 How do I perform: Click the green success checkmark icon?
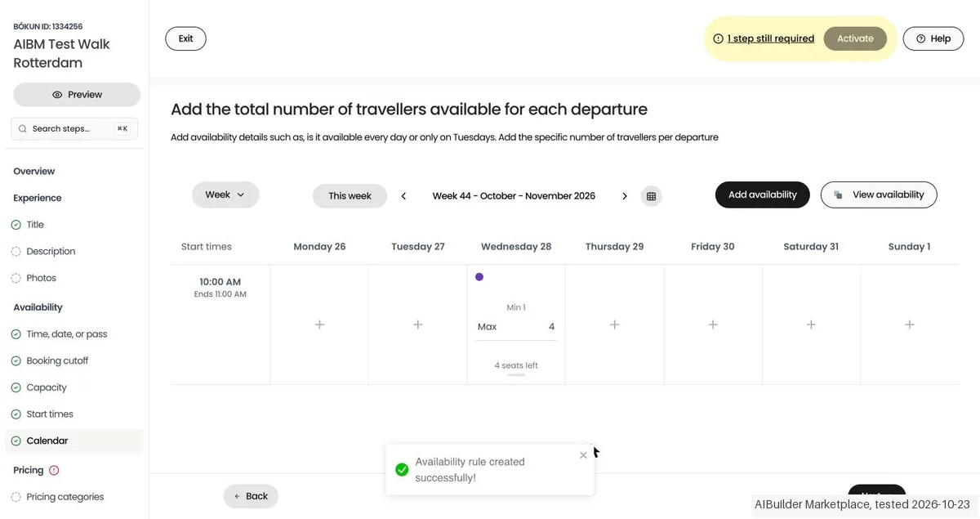click(x=402, y=470)
